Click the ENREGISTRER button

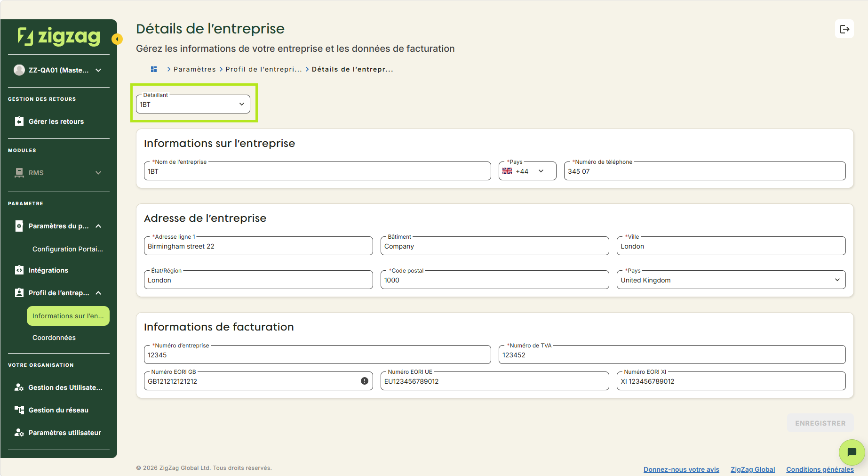(820, 423)
